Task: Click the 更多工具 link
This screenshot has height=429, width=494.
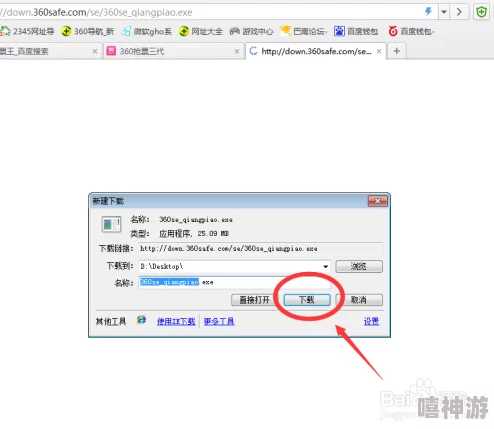Action: coord(219,321)
